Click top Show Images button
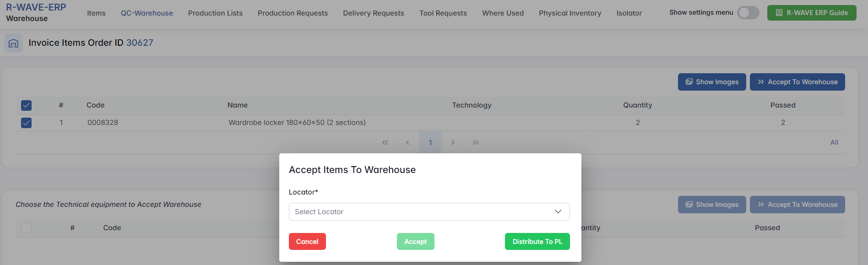Screen dimensions: 868x265 (x=712, y=82)
